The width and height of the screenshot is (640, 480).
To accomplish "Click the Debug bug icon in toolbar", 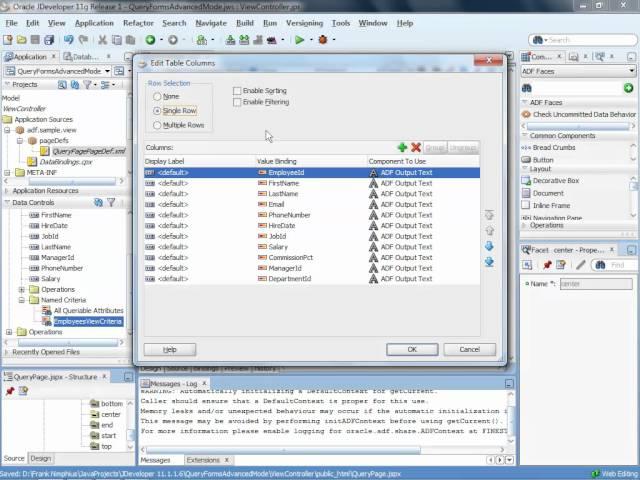I will [323, 40].
